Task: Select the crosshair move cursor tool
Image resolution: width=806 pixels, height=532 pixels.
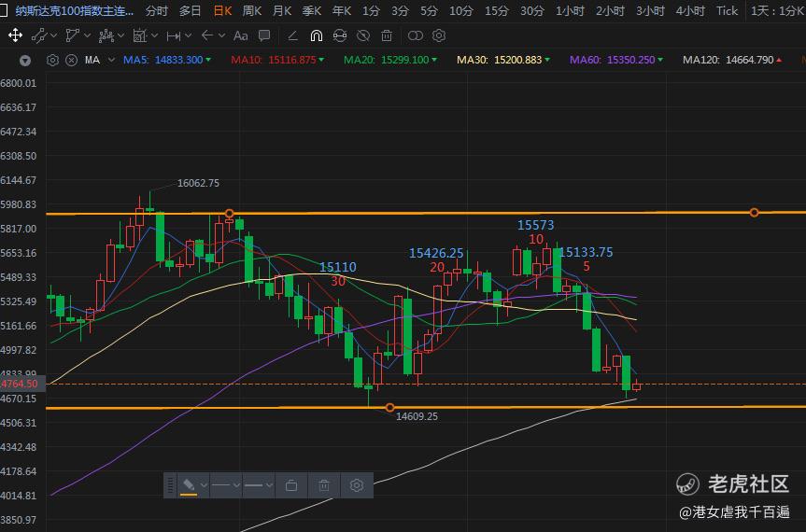Action: [x=15, y=35]
